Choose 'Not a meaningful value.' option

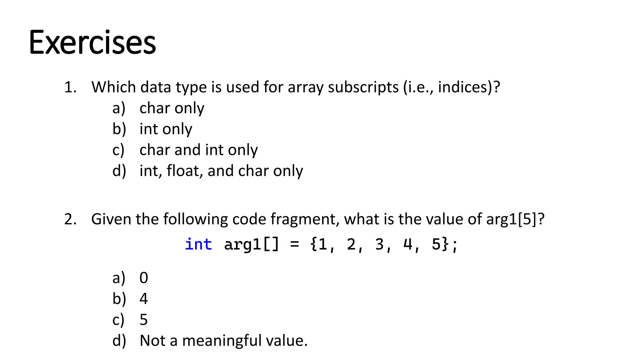(224, 341)
